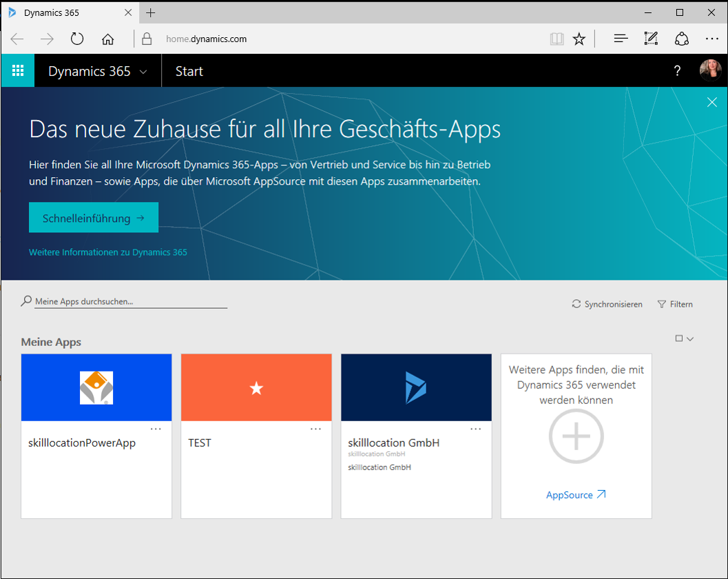Go forward in the browser
Image resolution: width=728 pixels, height=579 pixels.
[47, 39]
